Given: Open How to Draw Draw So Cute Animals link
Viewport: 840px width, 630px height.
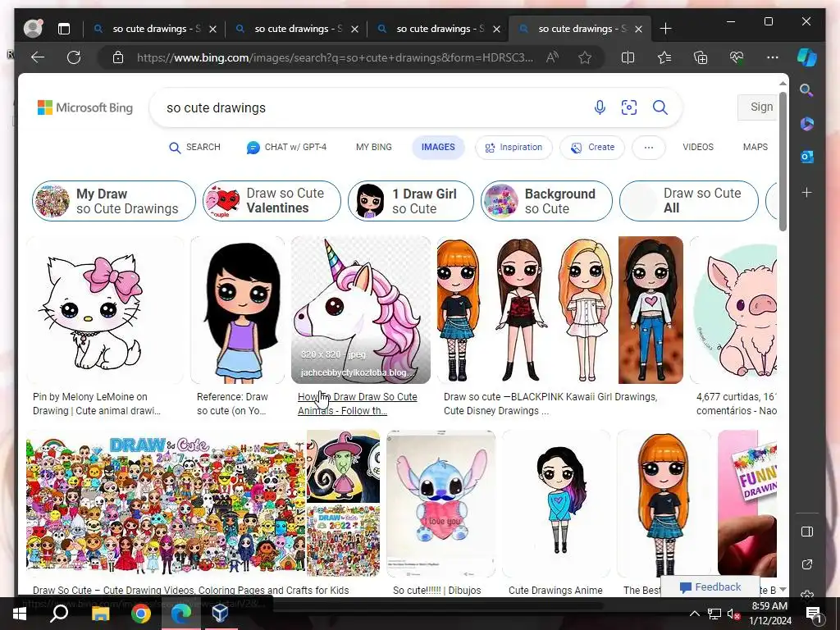Looking at the screenshot, I should click(358, 404).
